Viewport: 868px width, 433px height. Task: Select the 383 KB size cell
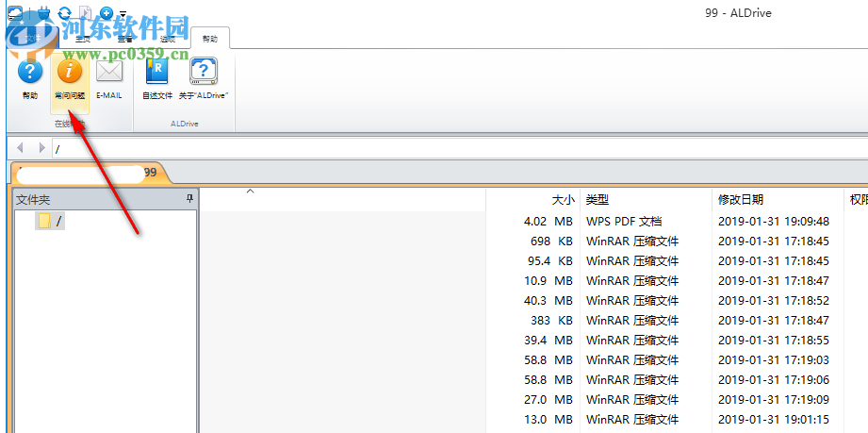coord(550,321)
